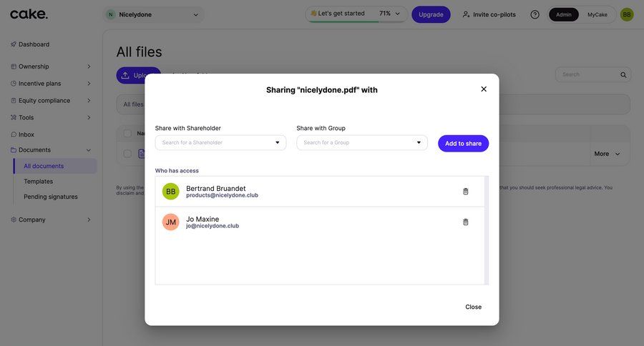Screen dimensions: 644x346
Task: Delete Jo Maxine's access using trash icon
Action: pos(466,222)
